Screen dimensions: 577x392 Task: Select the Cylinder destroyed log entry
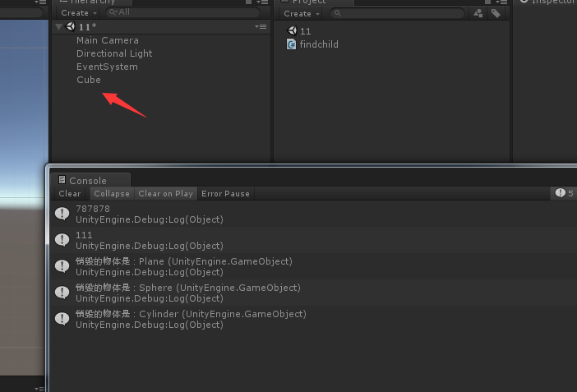(313, 319)
